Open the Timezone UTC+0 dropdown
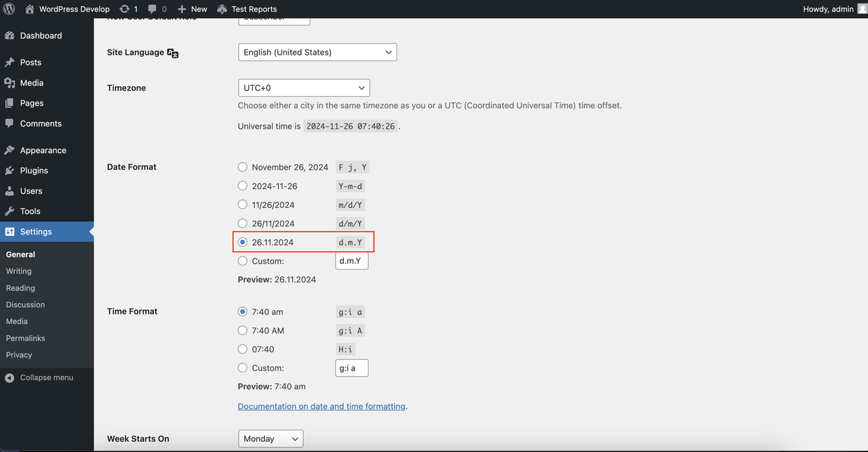Viewport: 868px width, 452px height. 304,88
